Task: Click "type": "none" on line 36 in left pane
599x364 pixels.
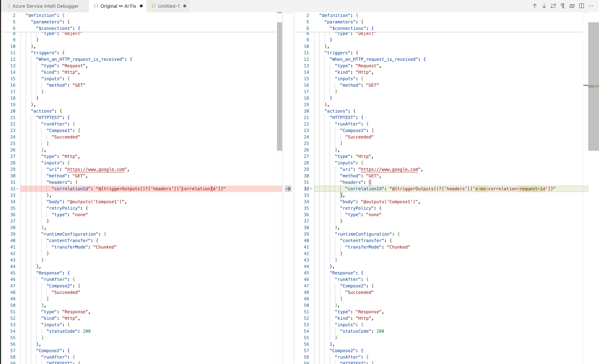Action: click(70, 215)
